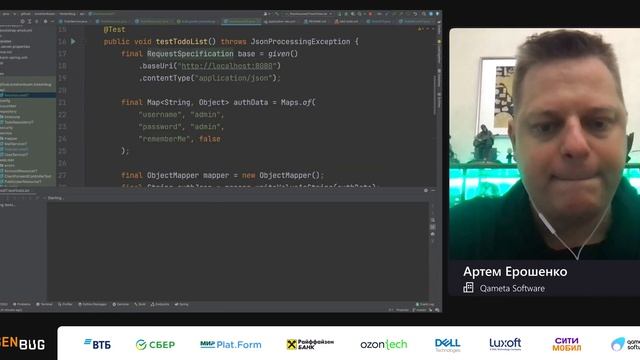This screenshot has height=360, width=640.
Task: Click the СБЕР sponsor logo
Action: click(x=155, y=345)
